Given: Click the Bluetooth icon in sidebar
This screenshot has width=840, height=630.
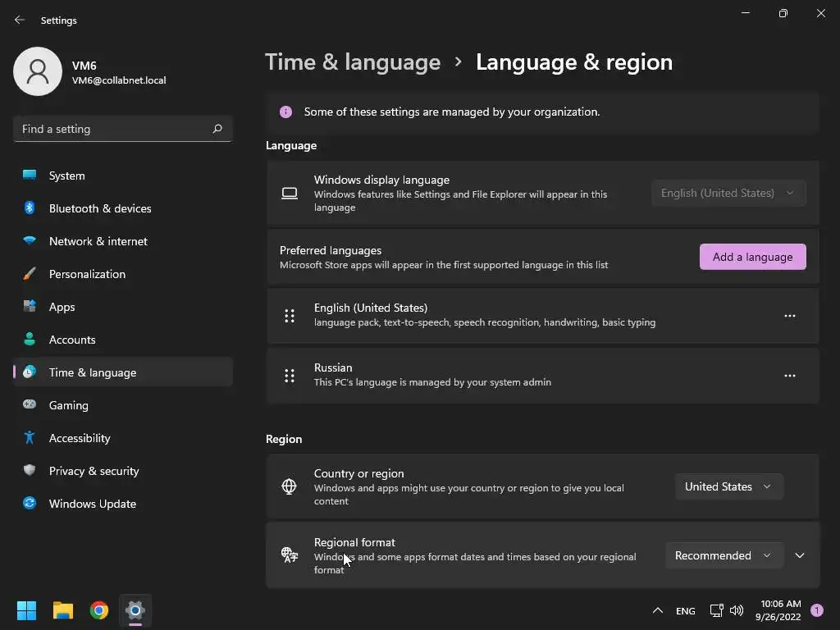Looking at the screenshot, I should coord(30,208).
